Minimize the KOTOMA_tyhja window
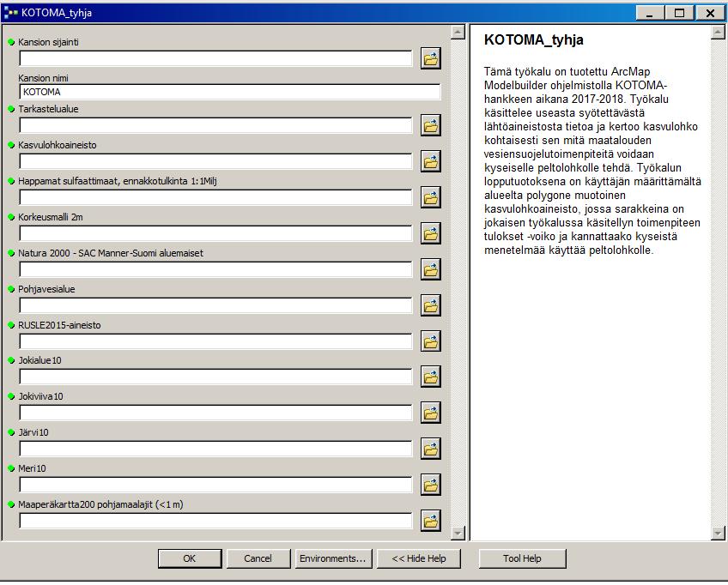Viewport: 728px width, 585px height. point(650,13)
